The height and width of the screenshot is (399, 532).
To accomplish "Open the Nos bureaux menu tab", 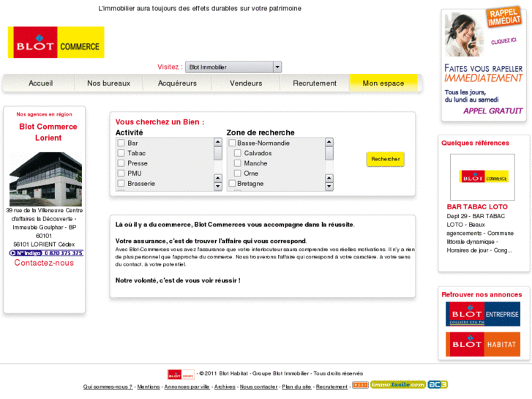I will click(x=108, y=83).
